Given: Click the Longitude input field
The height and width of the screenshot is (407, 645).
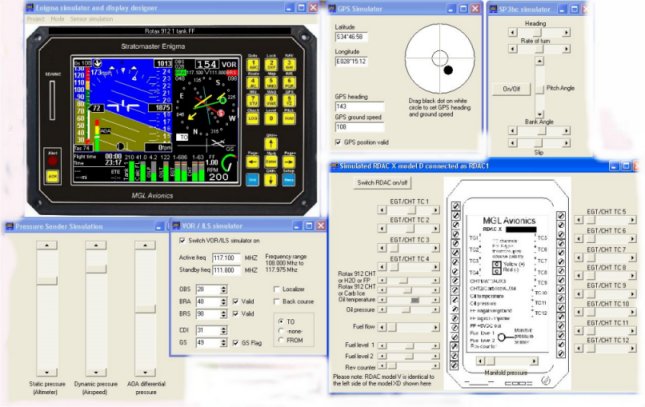Looking at the screenshot, I should pos(351,62).
